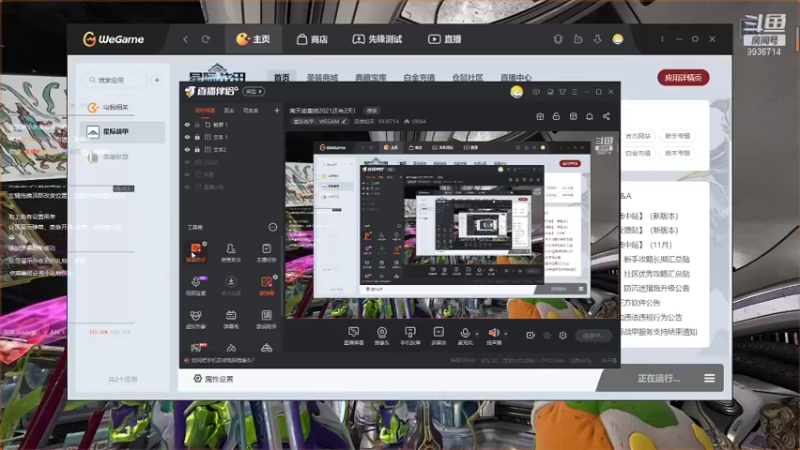
Task: Open the 弹幕秀 tool
Action: pyautogui.click(x=231, y=319)
